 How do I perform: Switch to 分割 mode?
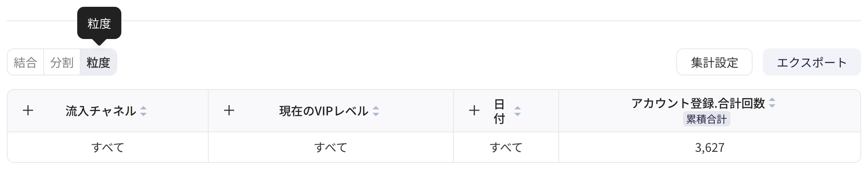coord(62,62)
